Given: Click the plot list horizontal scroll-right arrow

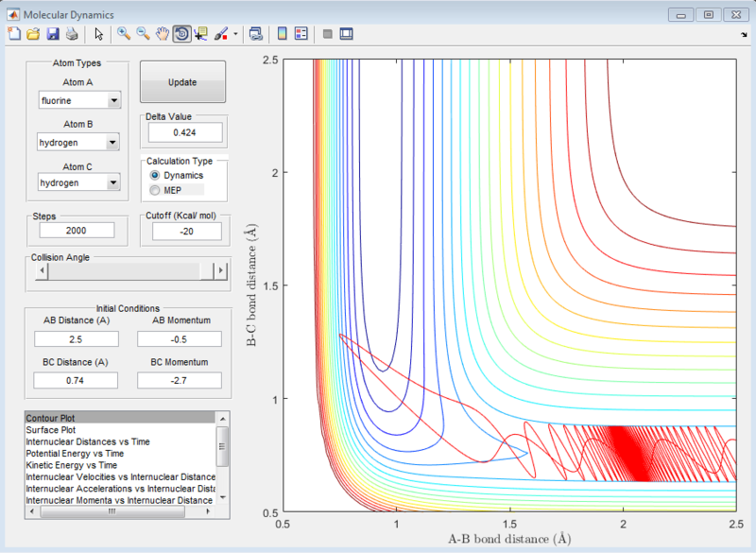Looking at the screenshot, I should point(208,511).
